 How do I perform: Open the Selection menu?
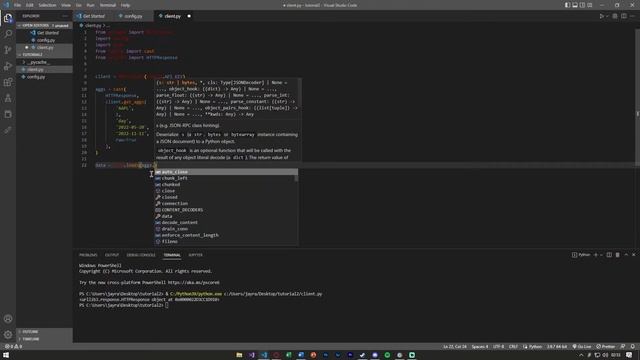point(47,5)
